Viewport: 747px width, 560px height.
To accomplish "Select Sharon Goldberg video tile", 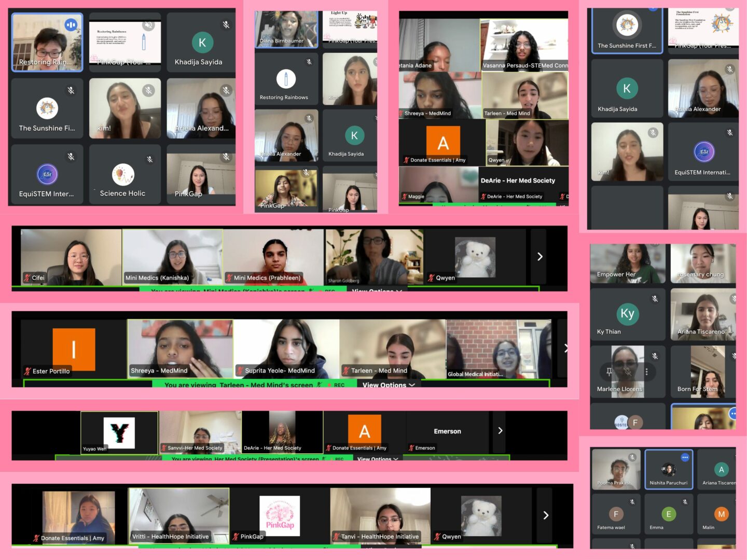I will click(375, 257).
